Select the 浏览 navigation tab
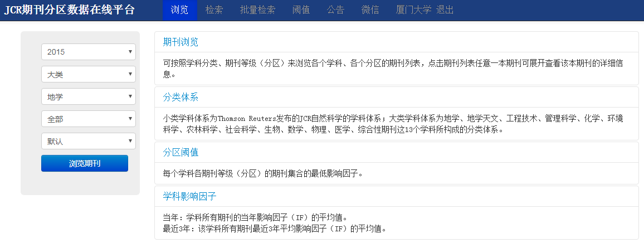644x243 pixels. click(x=179, y=10)
